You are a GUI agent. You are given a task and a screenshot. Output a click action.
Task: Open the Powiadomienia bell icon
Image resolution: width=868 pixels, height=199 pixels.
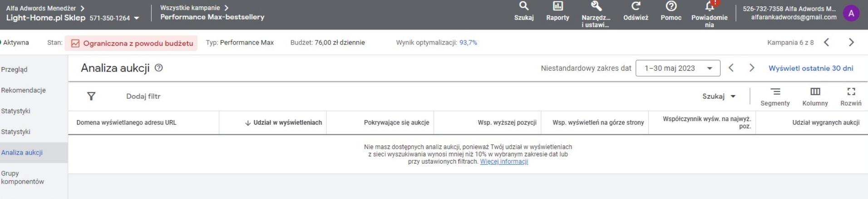point(709,6)
